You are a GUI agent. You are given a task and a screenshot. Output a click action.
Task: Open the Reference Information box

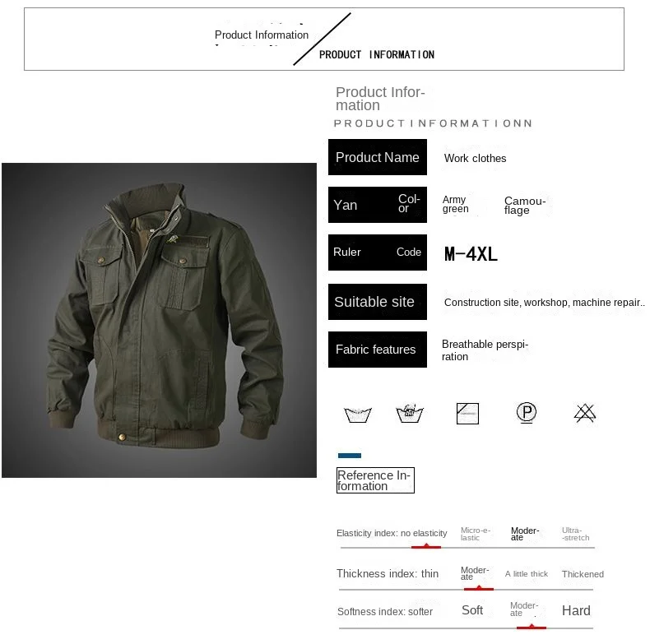click(375, 480)
